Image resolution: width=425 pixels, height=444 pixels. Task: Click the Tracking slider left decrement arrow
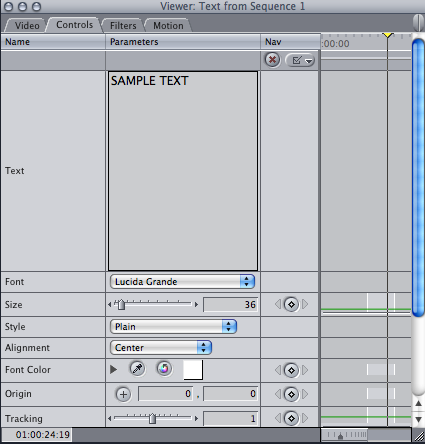point(110,418)
